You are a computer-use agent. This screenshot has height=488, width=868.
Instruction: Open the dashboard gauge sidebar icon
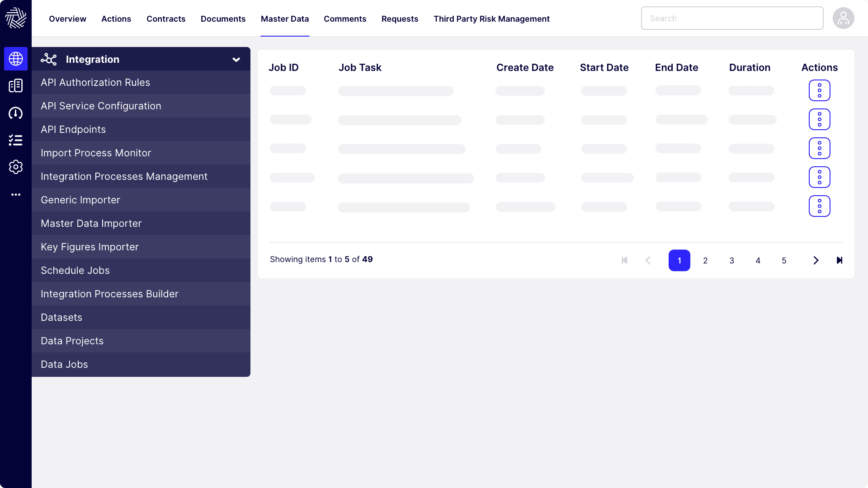16,113
